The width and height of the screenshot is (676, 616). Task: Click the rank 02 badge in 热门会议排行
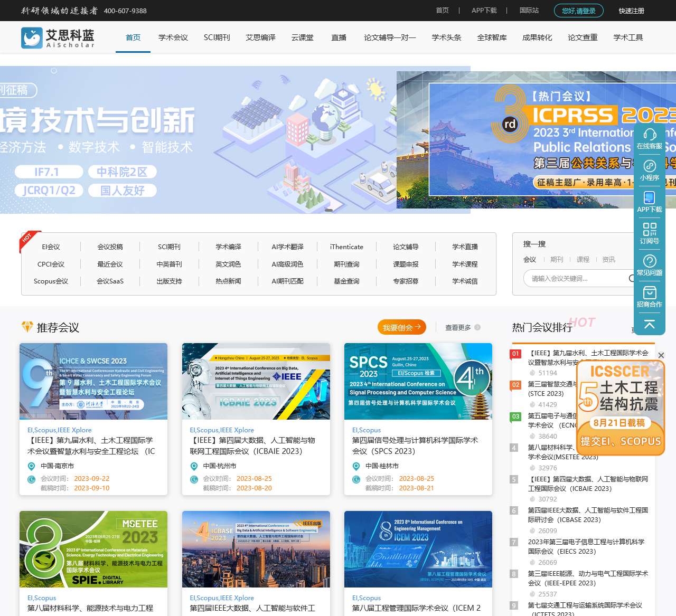click(x=515, y=385)
